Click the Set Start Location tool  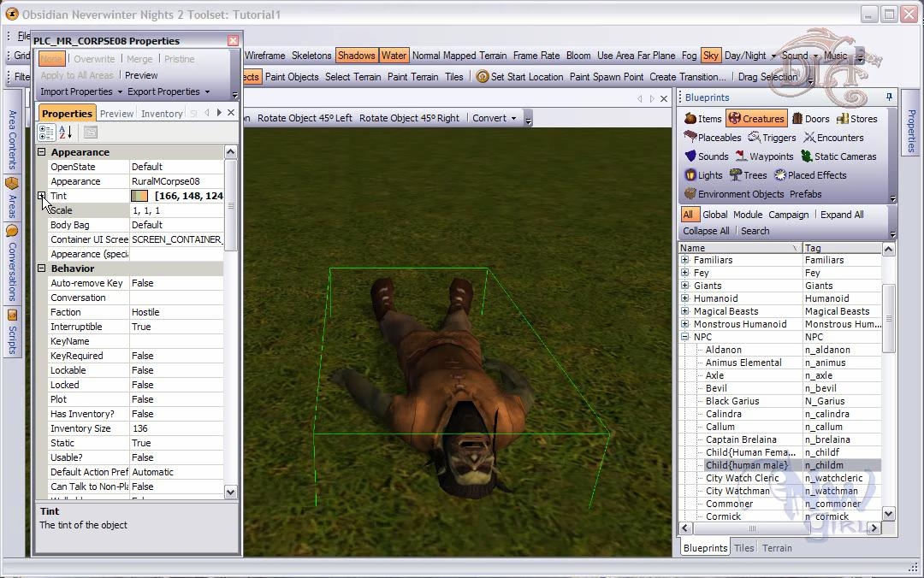[x=520, y=77]
